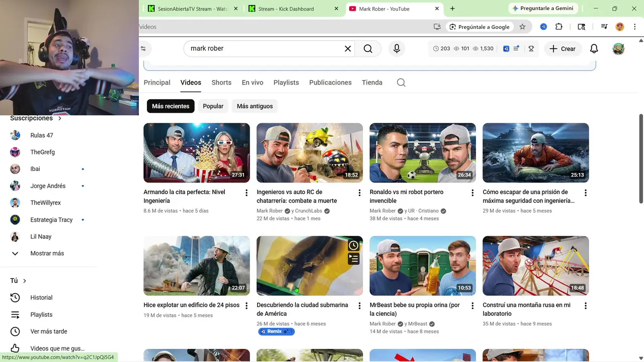This screenshot has width=644, height=362.
Task: Close the Kick Dashboard tab
Action: click(x=337, y=9)
